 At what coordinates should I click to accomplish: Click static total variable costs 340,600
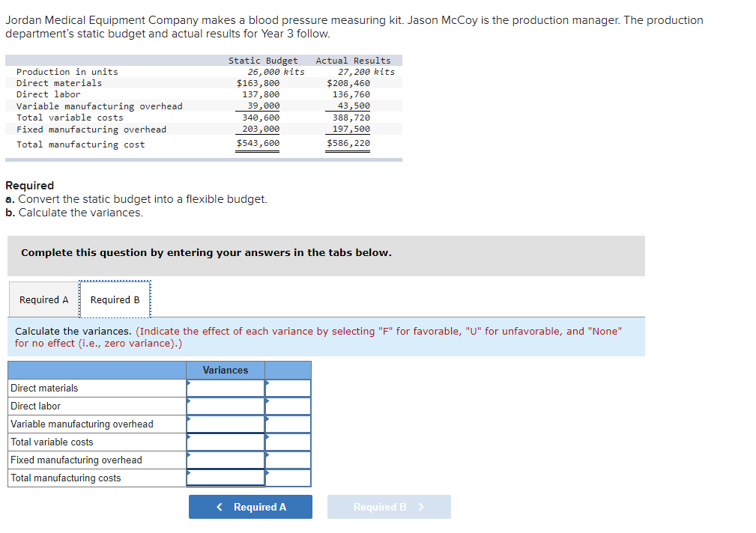261,118
